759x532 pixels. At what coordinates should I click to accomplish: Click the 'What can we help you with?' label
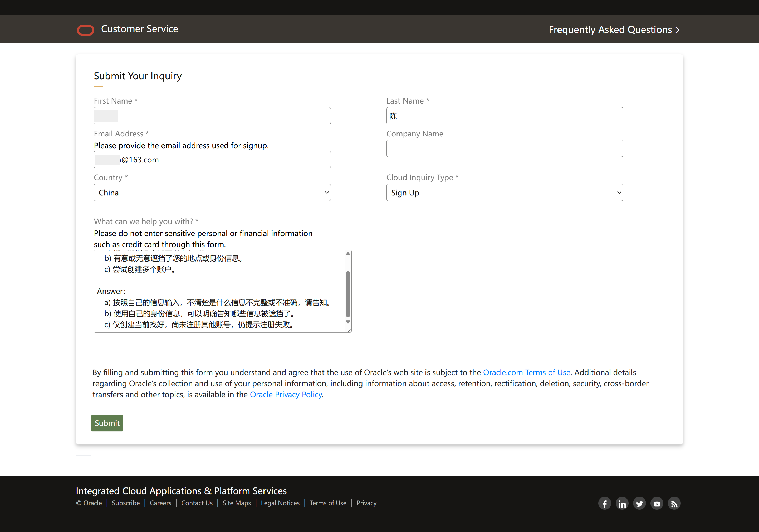tap(146, 221)
